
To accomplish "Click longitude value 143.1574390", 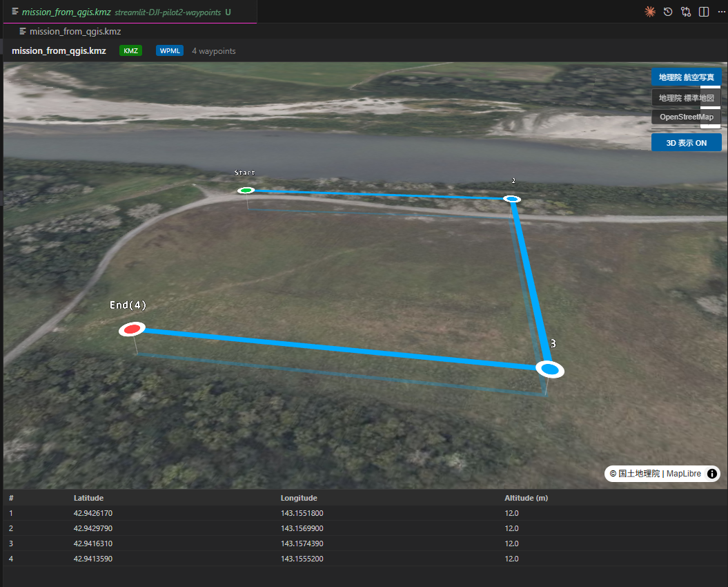I will 302,543.
